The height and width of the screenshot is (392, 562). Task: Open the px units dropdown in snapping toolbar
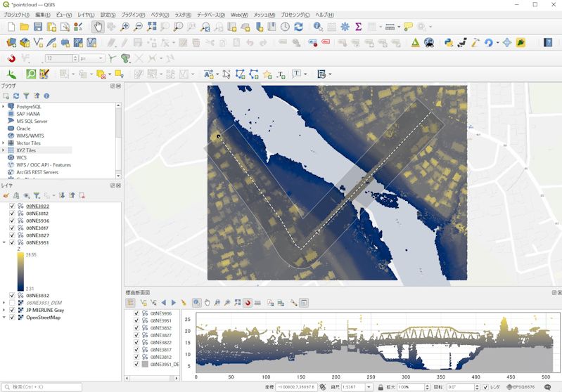(x=101, y=58)
